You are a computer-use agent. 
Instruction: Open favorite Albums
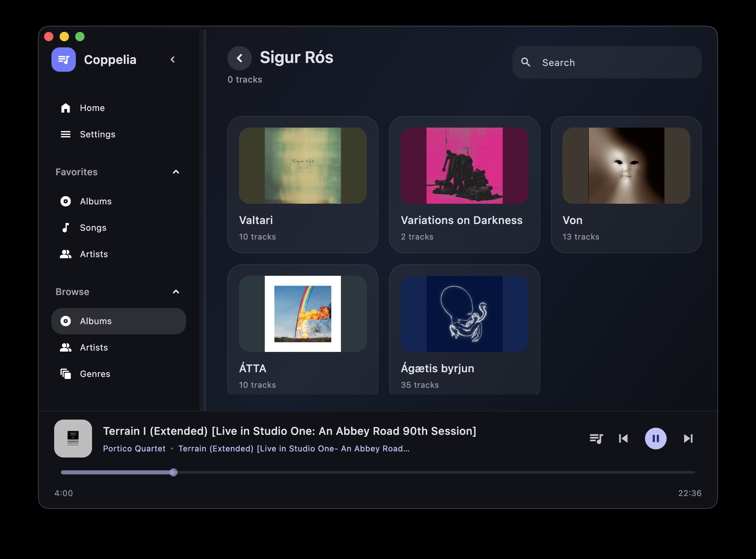[95, 201]
